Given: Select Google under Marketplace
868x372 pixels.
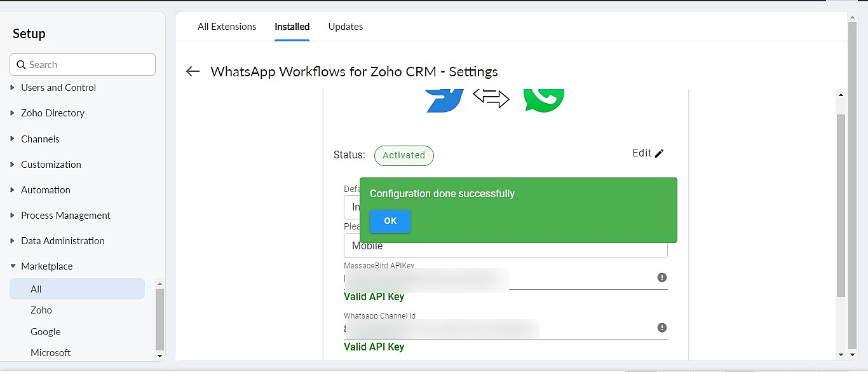Looking at the screenshot, I should [x=46, y=332].
